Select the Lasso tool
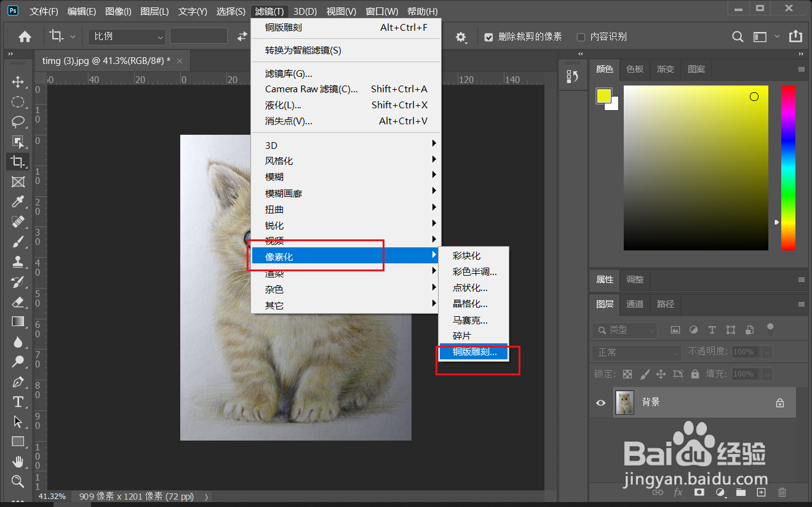 [x=18, y=122]
